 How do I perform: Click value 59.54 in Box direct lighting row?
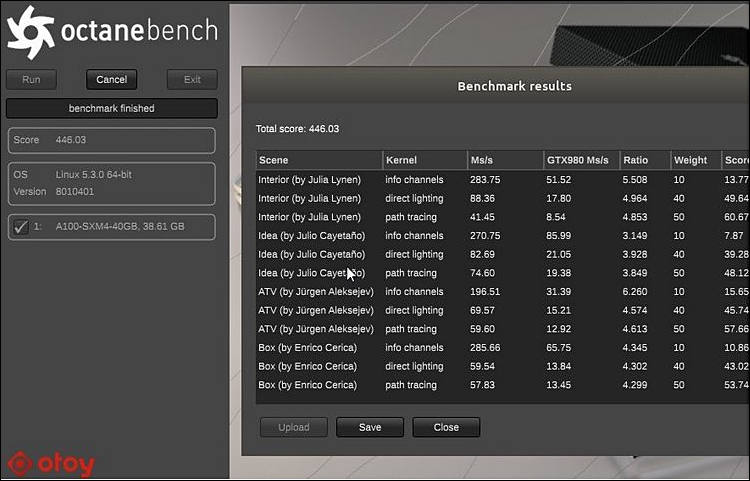coord(482,366)
